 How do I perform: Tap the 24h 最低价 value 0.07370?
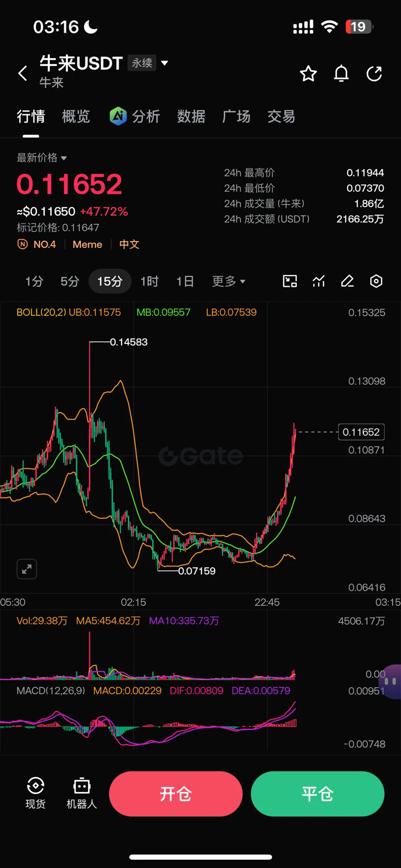coord(365,188)
